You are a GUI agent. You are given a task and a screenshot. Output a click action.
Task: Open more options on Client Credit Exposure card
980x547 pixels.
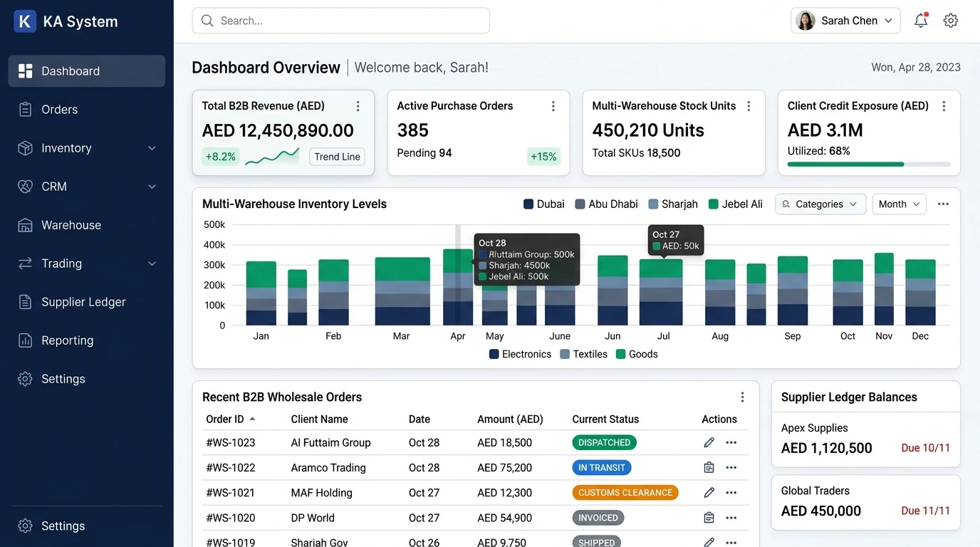click(x=944, y=106)
